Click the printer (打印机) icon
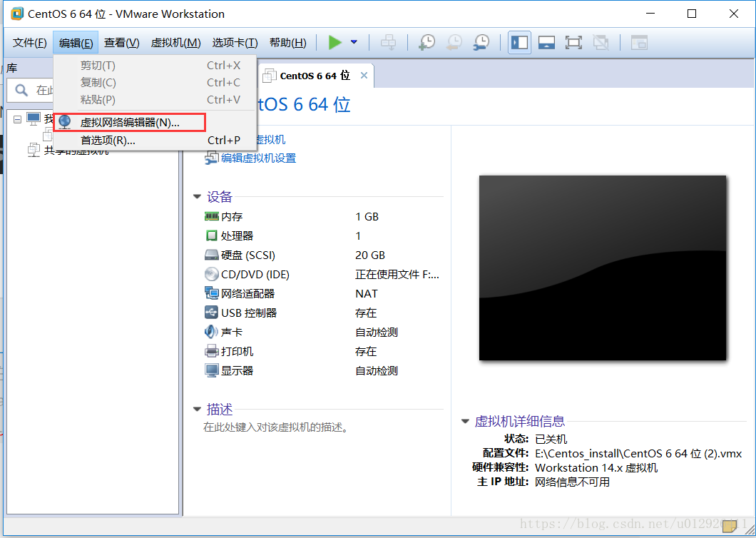The width and height of the screenshot is (756, 538). (212, 351)
